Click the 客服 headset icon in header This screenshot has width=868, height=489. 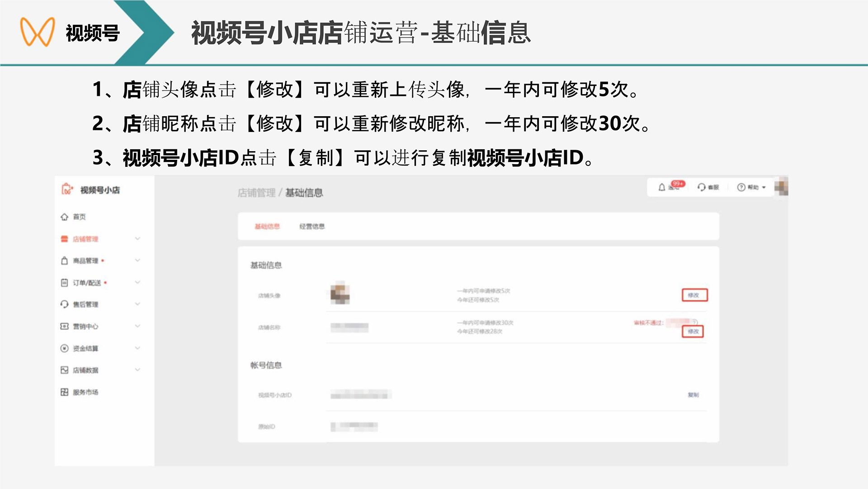point(701,187)
